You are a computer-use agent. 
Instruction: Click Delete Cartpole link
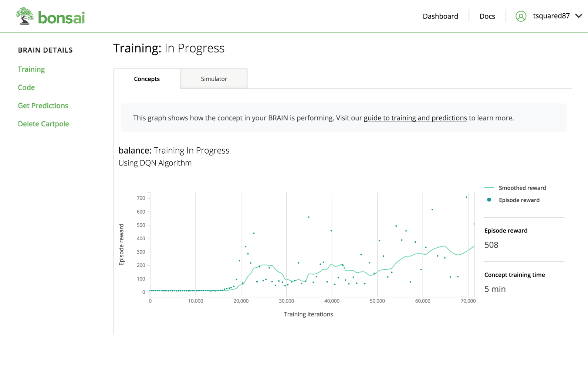coord(43,124)
